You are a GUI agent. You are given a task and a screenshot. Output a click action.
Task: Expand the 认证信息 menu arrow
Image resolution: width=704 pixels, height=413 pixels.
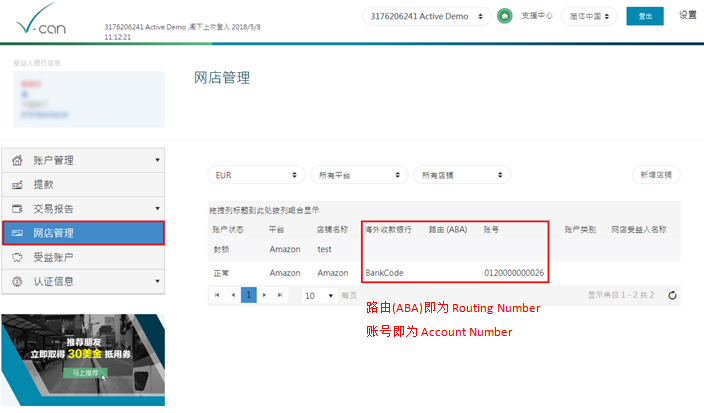(157, 281)
